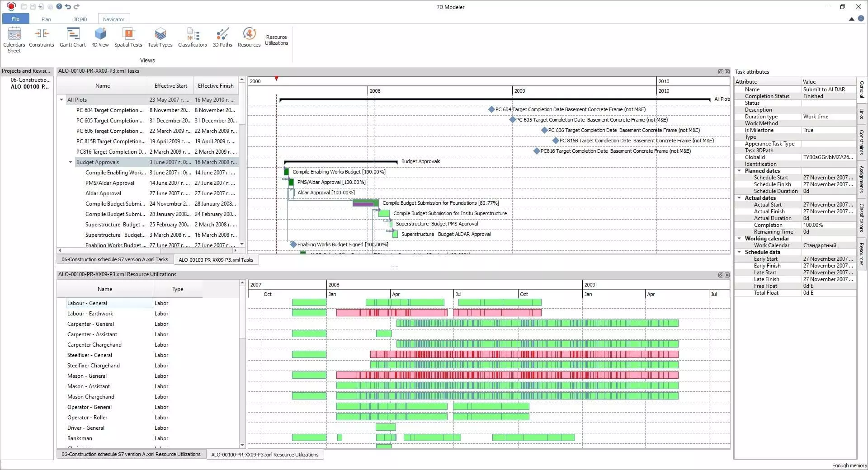Open the Task Types view

coord(160,38)
